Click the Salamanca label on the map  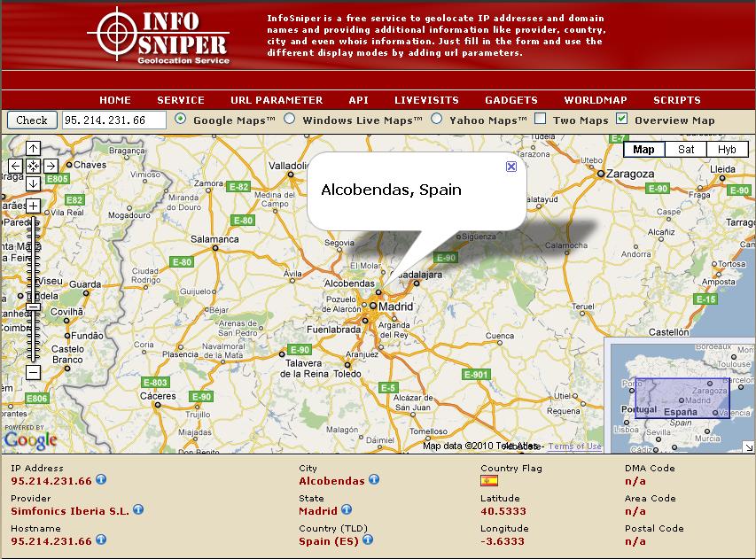point(214,239)
